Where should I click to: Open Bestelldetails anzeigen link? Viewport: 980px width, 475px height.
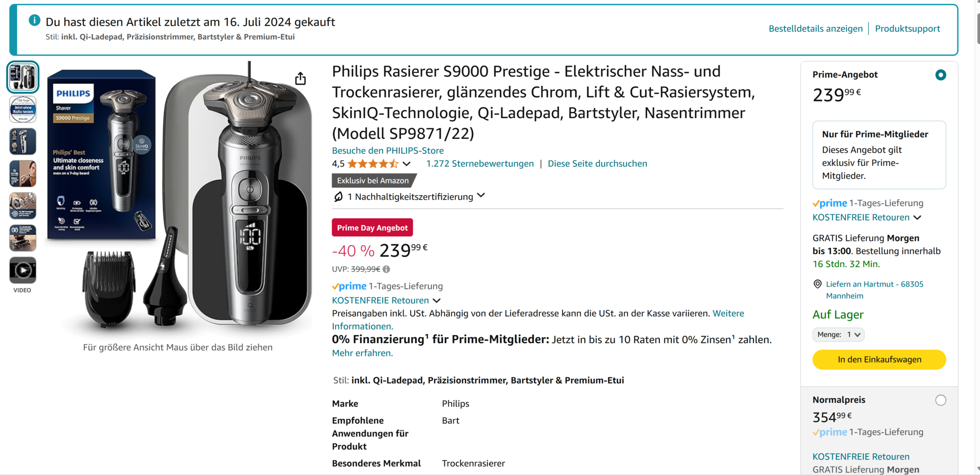pos(815,29)
